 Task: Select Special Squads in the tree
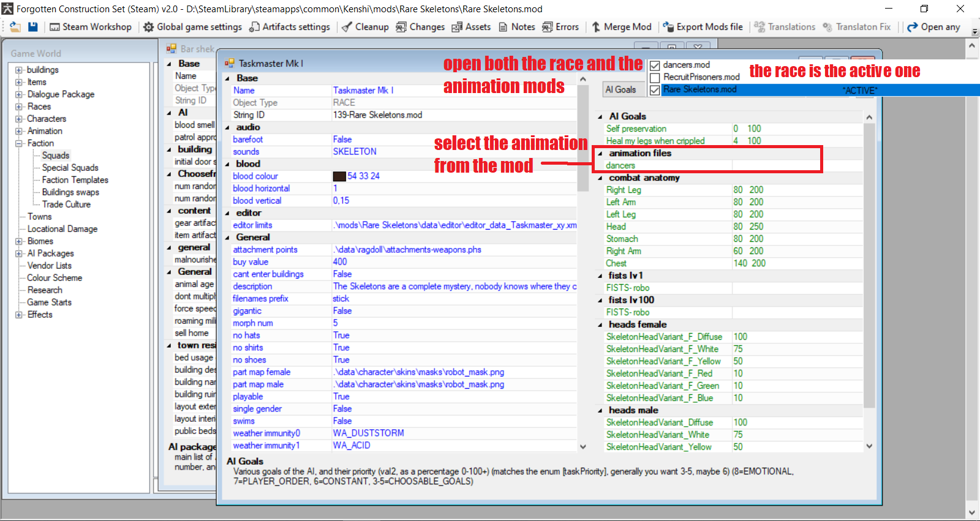70,168
